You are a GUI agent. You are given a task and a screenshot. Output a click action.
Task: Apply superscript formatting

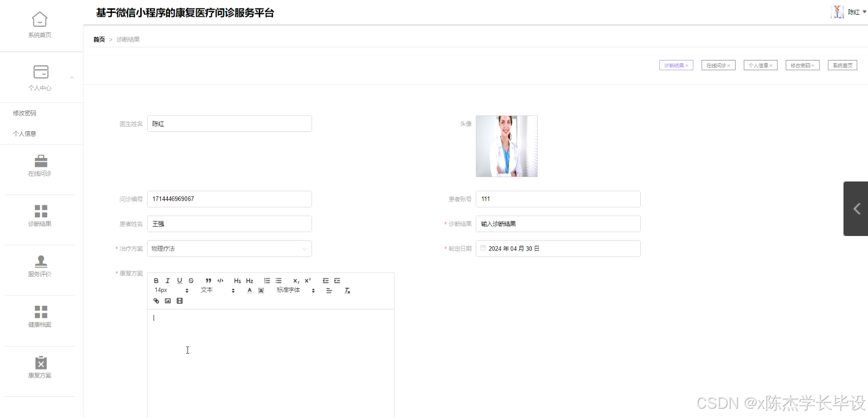pos(308,281)
